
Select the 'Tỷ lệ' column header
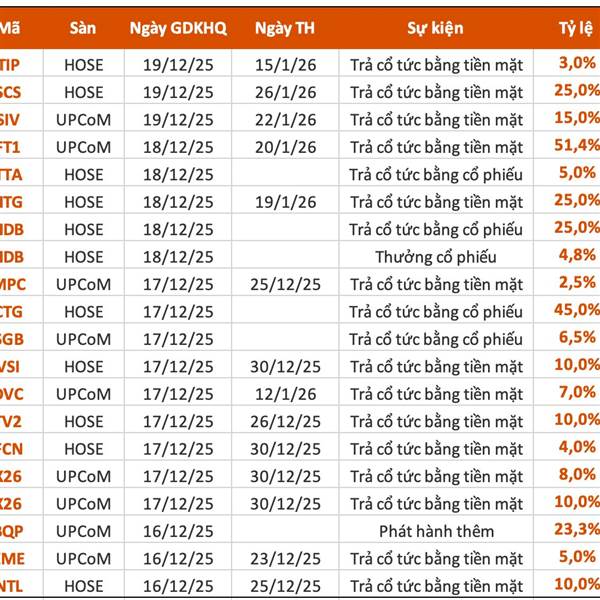coord(574,29)
